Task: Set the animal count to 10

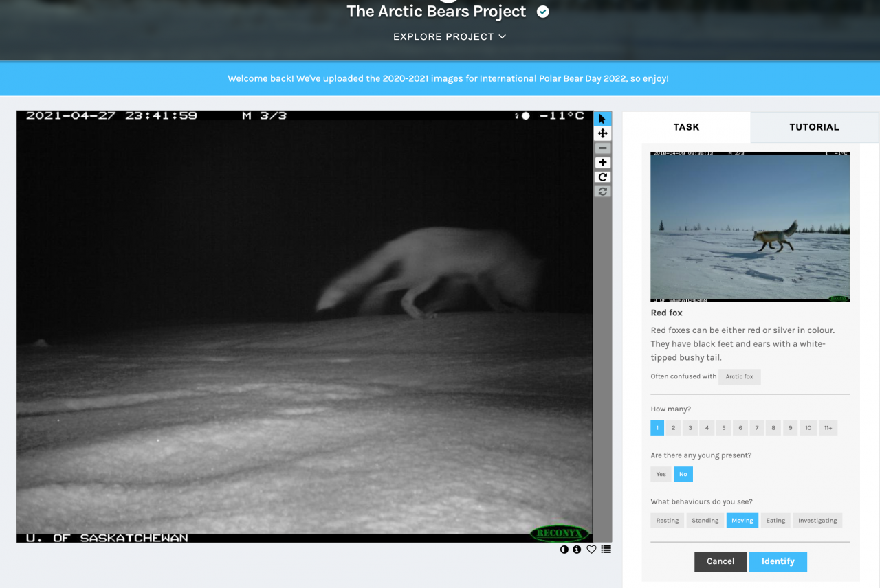Action: tap(808, 428)
